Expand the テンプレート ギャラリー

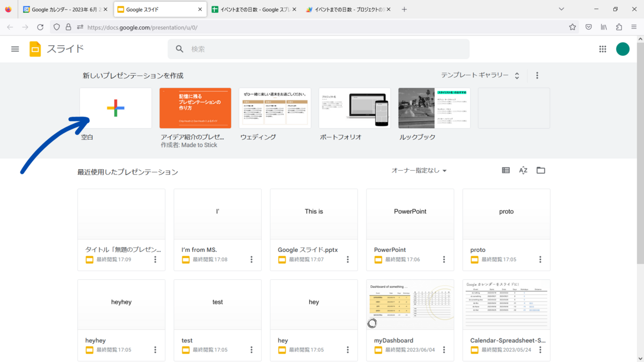pyautogui.click(x=480, y=75)
